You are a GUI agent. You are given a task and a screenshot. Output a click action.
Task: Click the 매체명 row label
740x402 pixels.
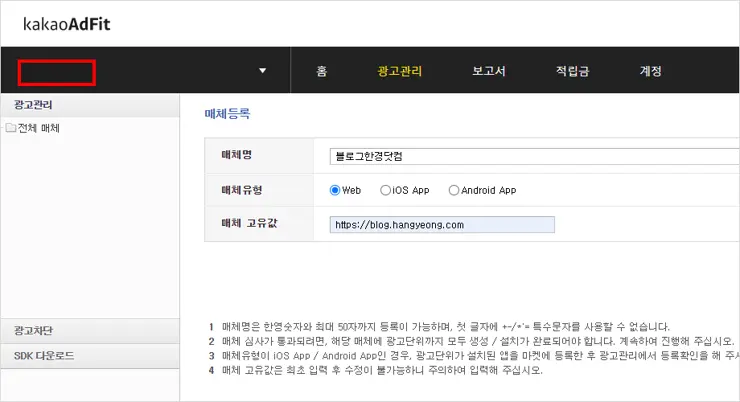pos(236,155)
